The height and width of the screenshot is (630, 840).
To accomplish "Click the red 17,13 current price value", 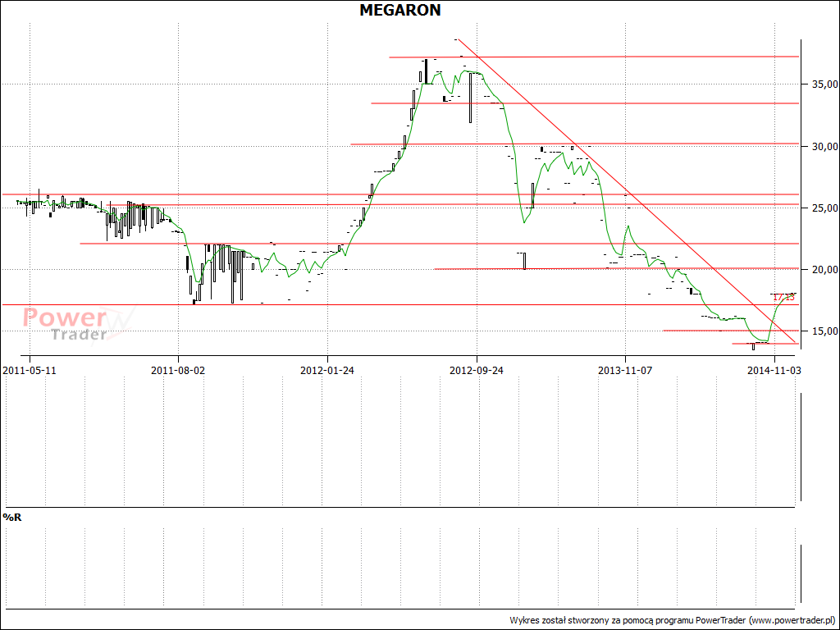I will pos(783,297).
